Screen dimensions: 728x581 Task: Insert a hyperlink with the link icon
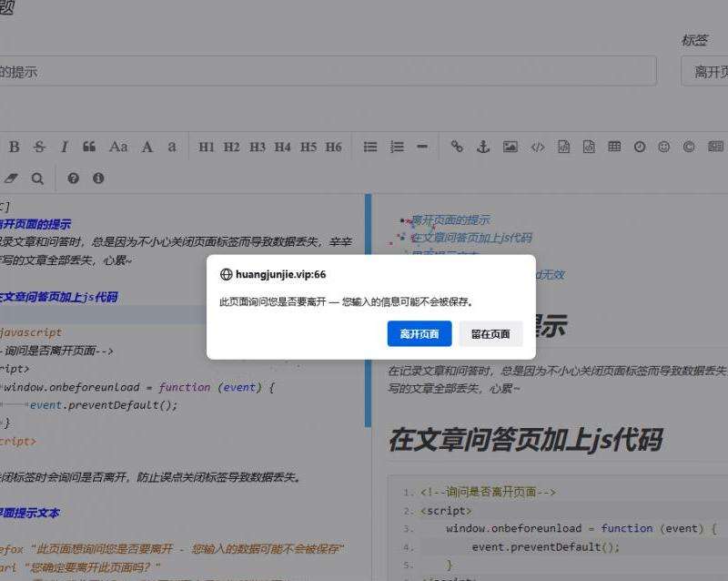click(x=457, y=147)
